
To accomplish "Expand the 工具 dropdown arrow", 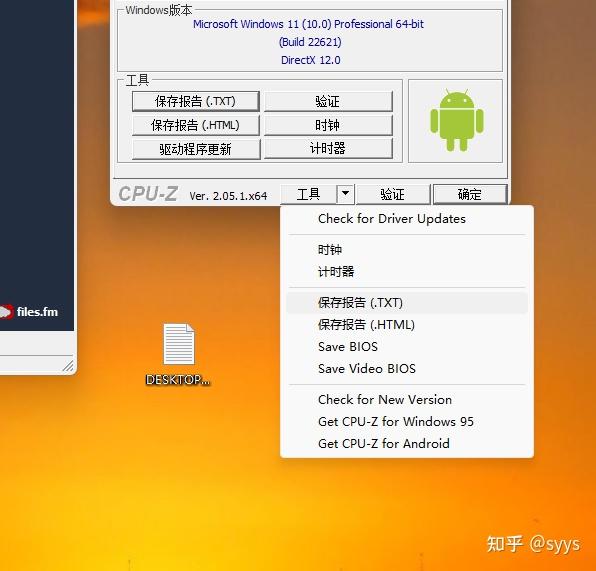I will pos(345,194).
